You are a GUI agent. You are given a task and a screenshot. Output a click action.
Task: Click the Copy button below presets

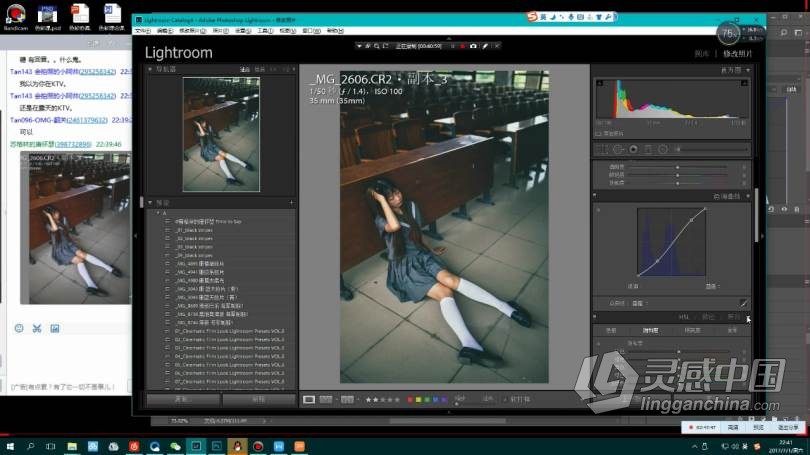tap(183, 399)
